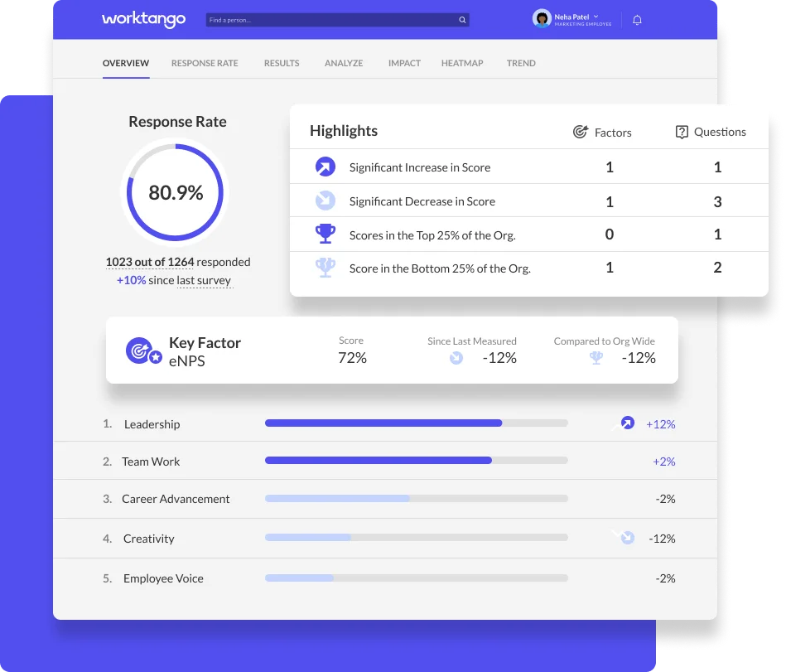Open the Analyze tab
Viewport: 786px width, 672px height.
[x=343, y=63]
